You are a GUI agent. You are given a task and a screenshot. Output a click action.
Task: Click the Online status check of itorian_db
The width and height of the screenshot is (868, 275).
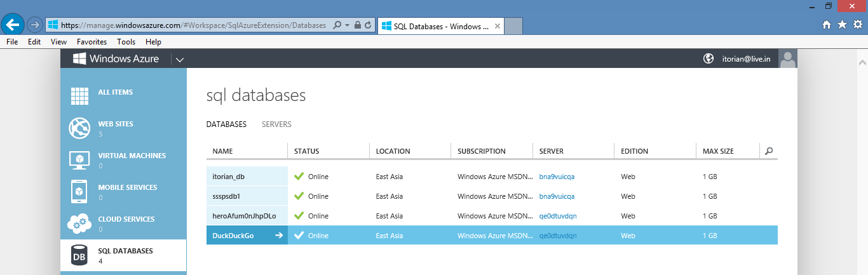[x=299, y=176]
